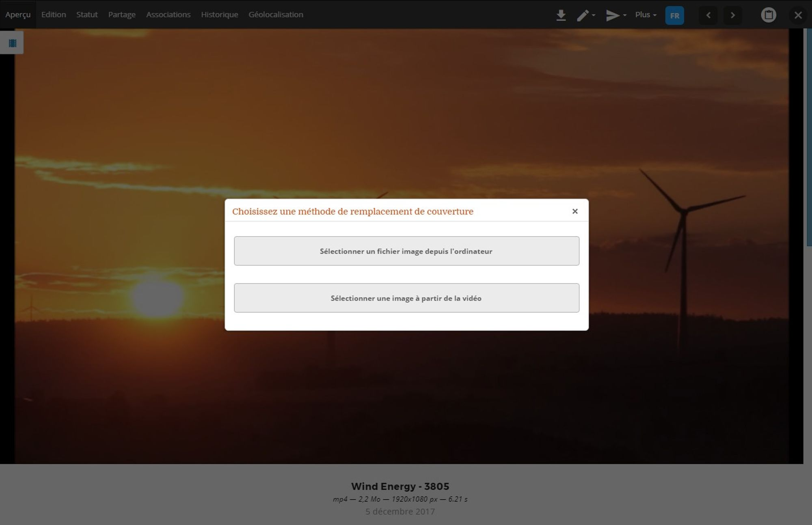Image resolution: width=812 pixels, height=525 pixels.
Task: Click the FR language button
Action: pos(674,15)
